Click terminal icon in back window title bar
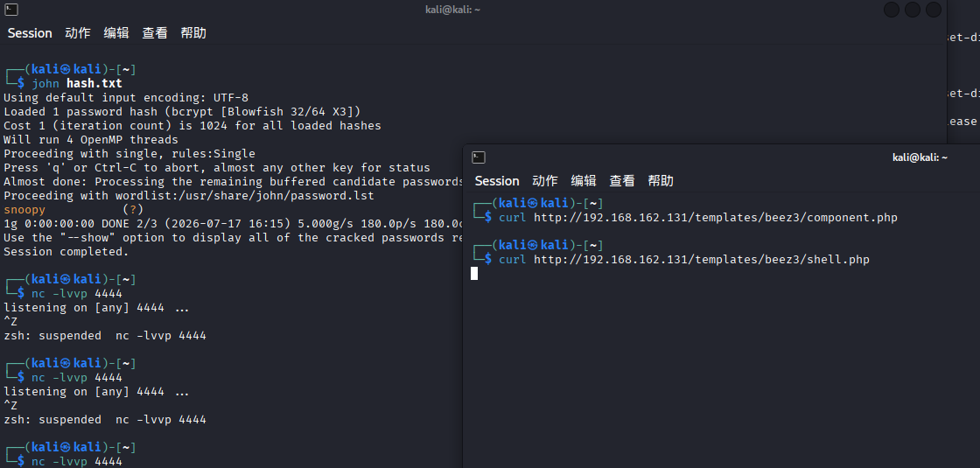Image resolution: width=980 pixels, height=468 pixels. (x=10, y=10)
